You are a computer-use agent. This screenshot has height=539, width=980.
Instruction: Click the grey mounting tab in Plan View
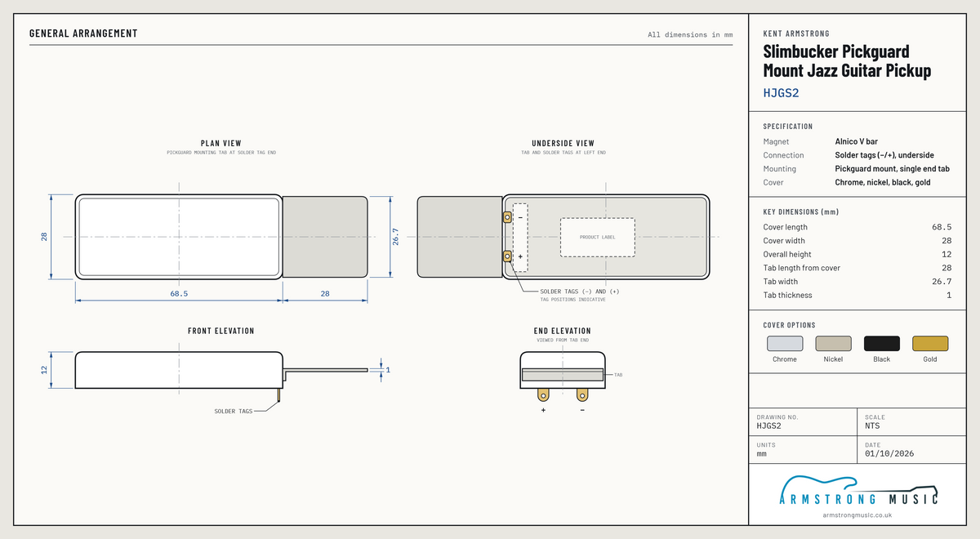(325, 237)
